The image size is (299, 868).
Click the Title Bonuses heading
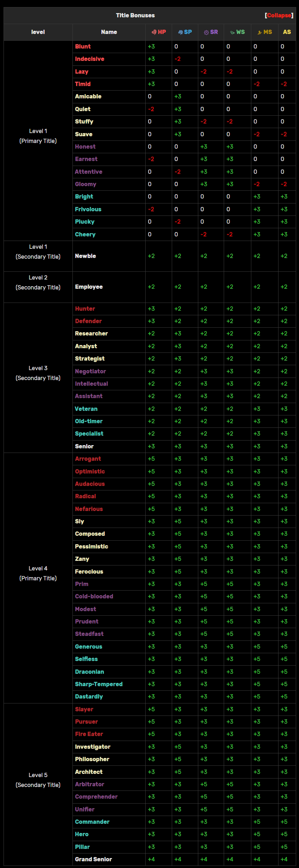pos(135,16)
